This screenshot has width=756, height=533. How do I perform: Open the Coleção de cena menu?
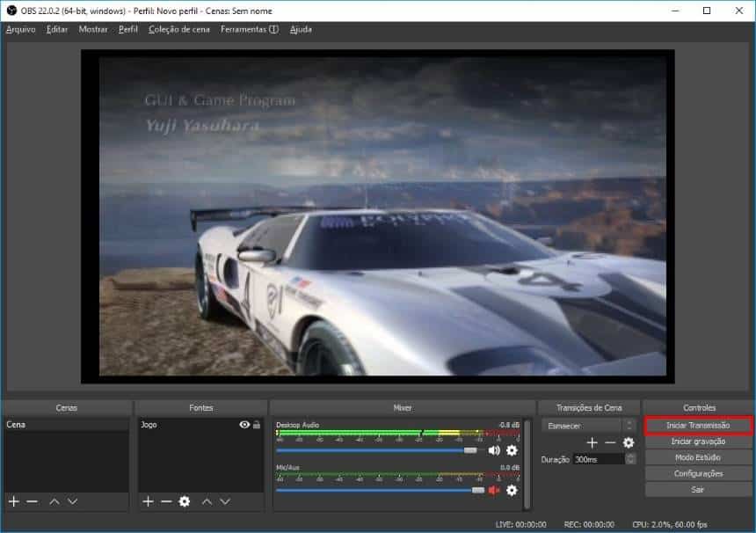pos(179,29)
